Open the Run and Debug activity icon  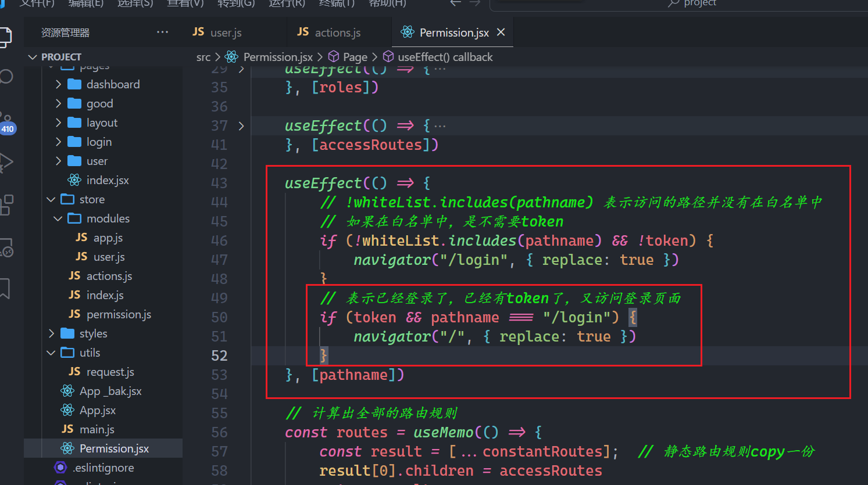pyautogui.click(x=5, y=162)
